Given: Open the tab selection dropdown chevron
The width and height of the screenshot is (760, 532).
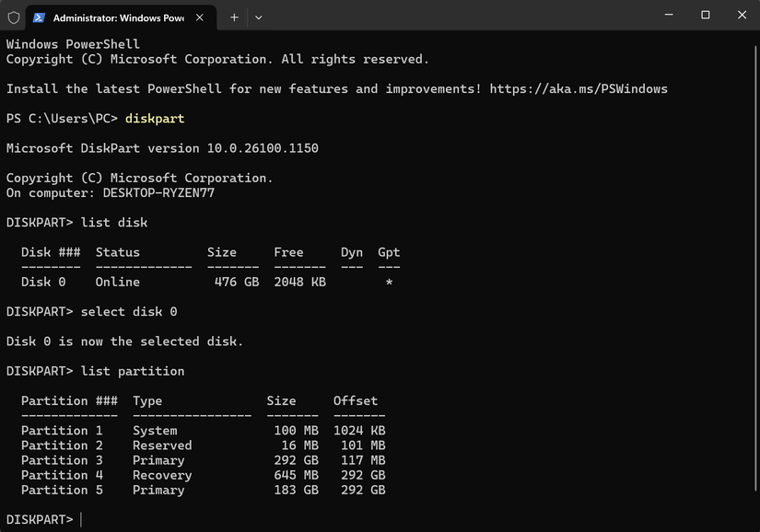Looking at the screenshot, I should point(258,17).
